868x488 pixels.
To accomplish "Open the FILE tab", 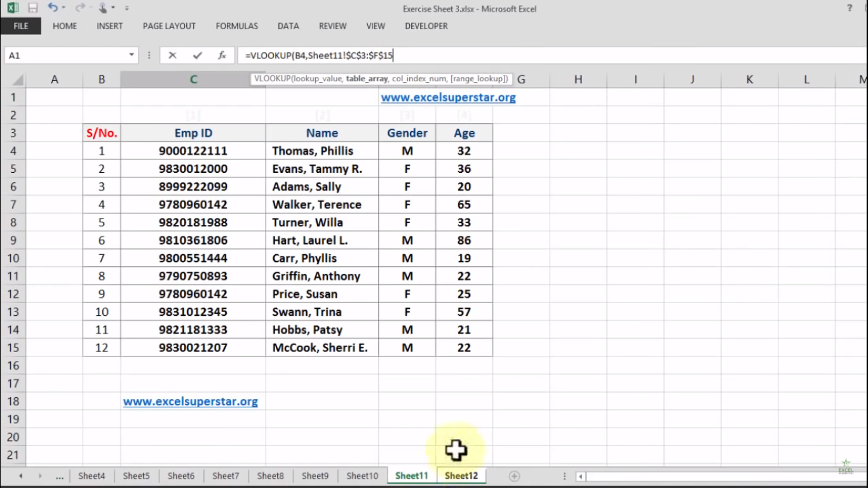I will pyautogui.click(x=21, y=26).
